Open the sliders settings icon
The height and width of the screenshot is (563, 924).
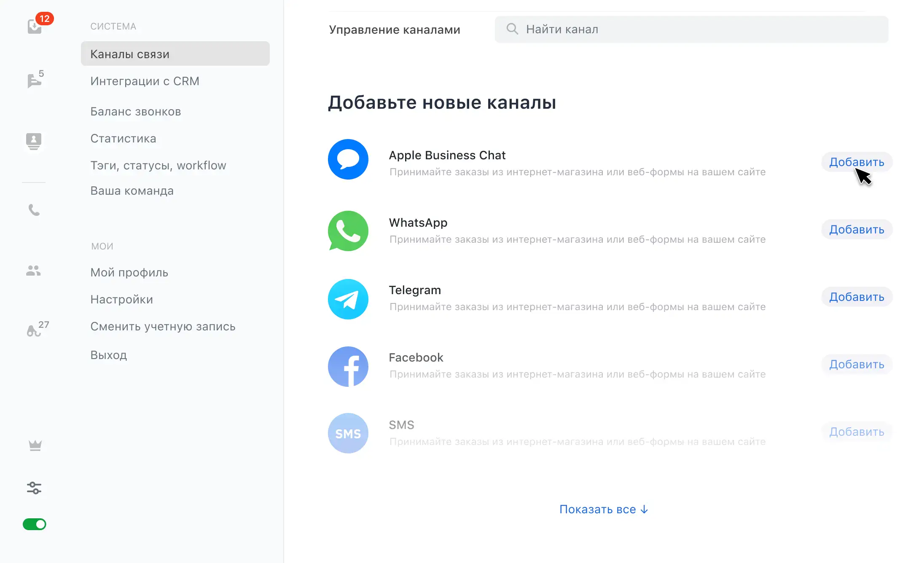pyautogui.click(x=34, y=488)
